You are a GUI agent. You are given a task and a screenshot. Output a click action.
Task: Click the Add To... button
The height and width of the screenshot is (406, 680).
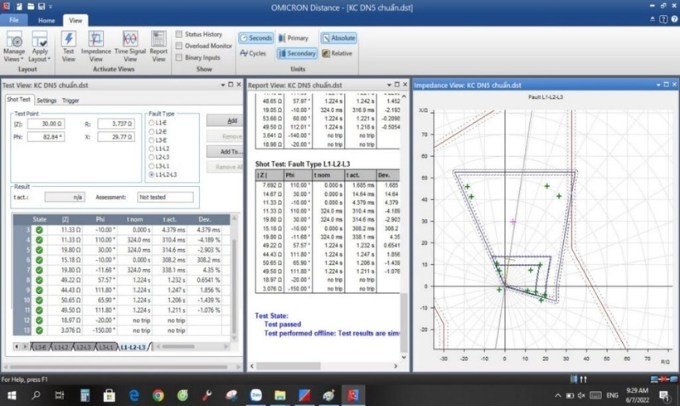[224, 151]
